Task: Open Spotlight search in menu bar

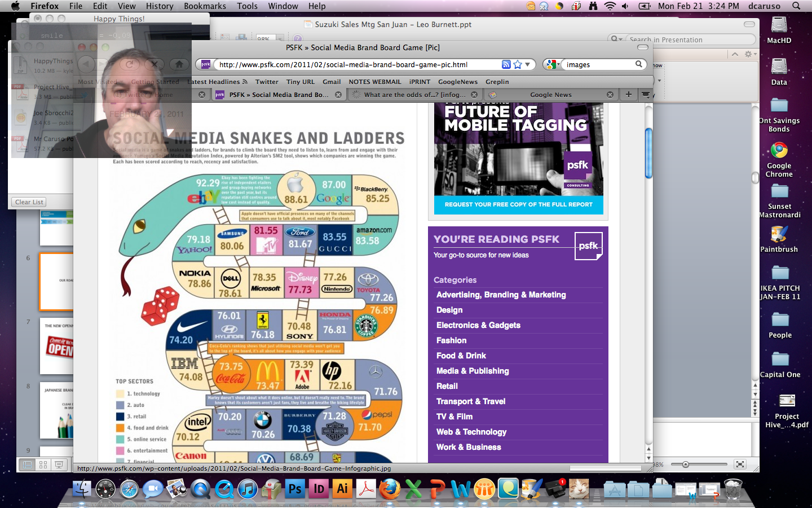Action: [x=796, y=6]
